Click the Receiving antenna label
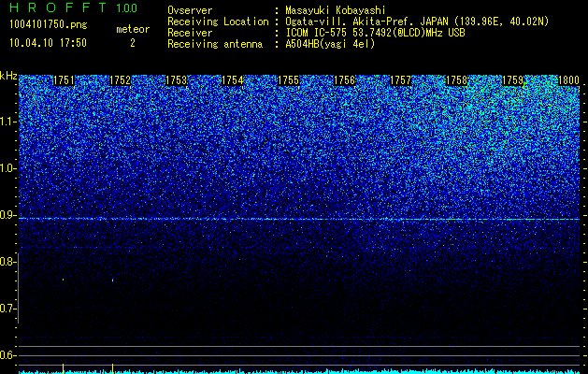588x374 pixels. 215,44
